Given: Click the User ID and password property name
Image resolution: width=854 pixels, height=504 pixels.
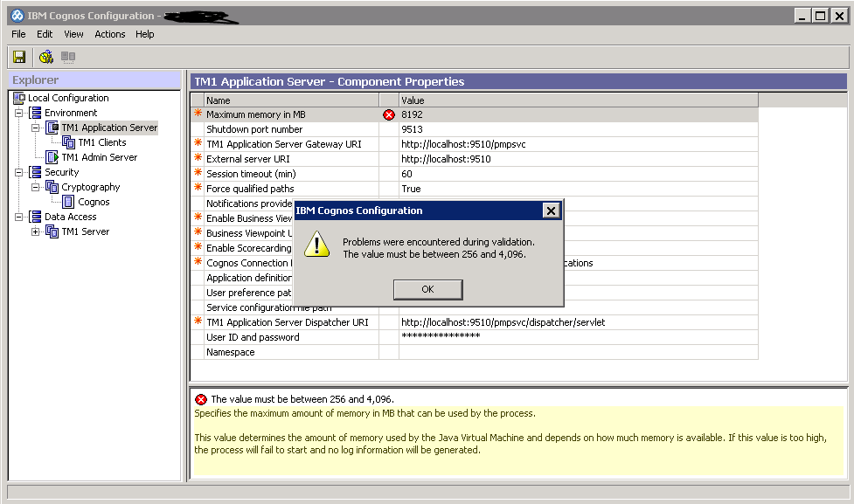Looking at the screenshot, I should pos(253,337).
